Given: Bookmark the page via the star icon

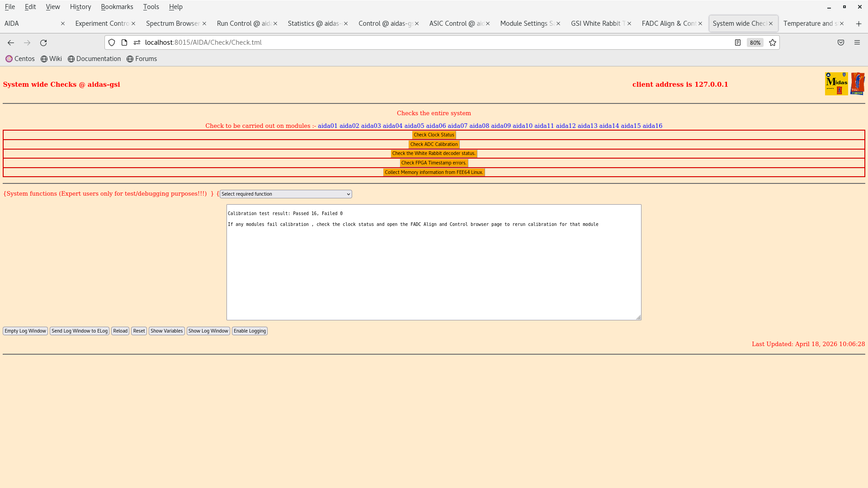Looking at the screenshot, I should point(773,42).
